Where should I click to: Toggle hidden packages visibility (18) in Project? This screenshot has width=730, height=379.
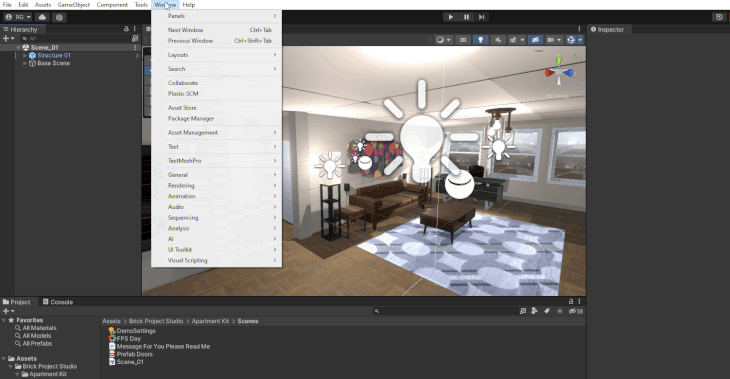click(x=575, y=311)
